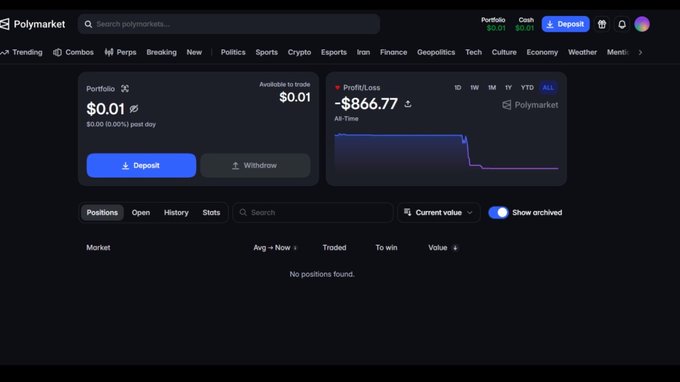Click the To win column header
Screen dimensions: 680x382
click(x=386, y=248)
